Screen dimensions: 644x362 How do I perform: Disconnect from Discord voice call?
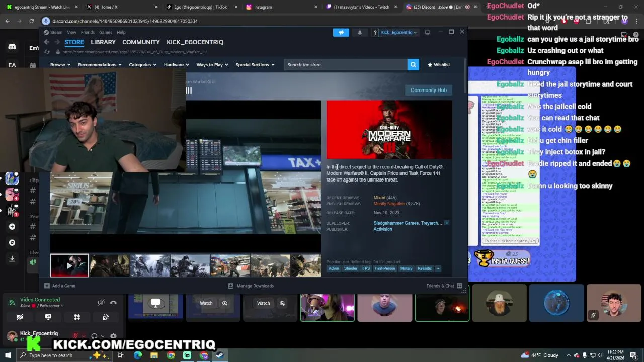(x=113, y=302)
